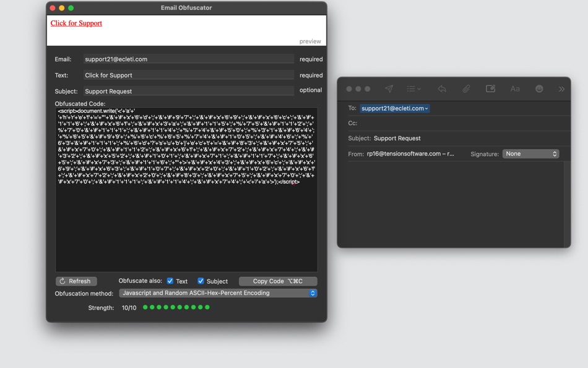
Task: Click the Strength 10/10 value
Action: point(129,307)
